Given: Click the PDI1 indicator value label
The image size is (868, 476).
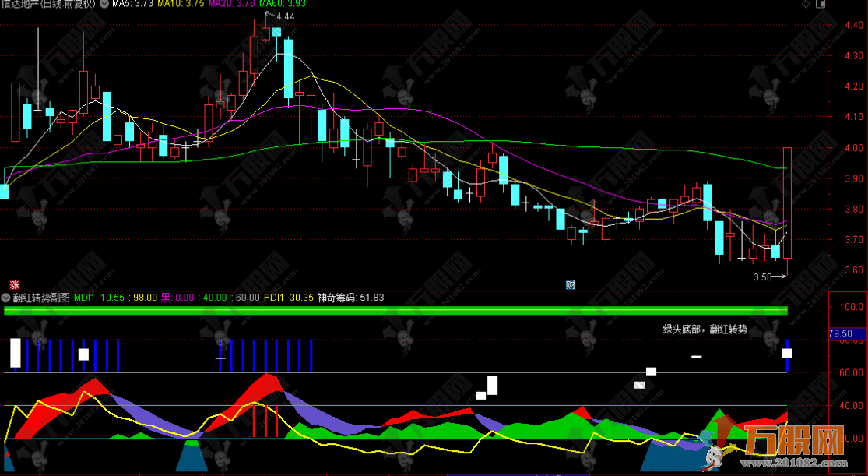Looking at the screenshot, I should 288,297.
